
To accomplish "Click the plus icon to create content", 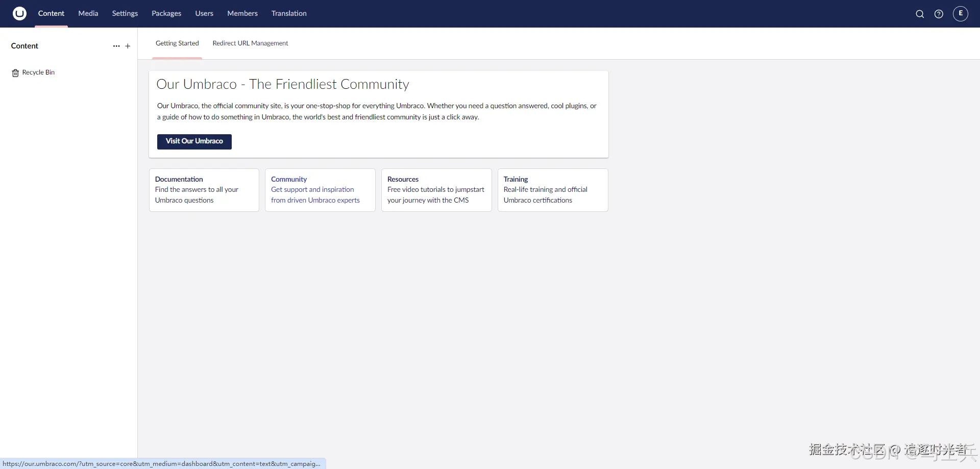I will click(128, 46).
